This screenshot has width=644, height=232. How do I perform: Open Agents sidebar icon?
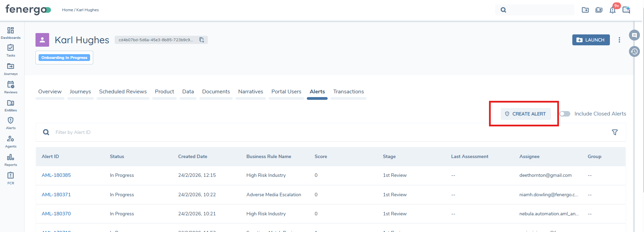click(x=11, y=141)
